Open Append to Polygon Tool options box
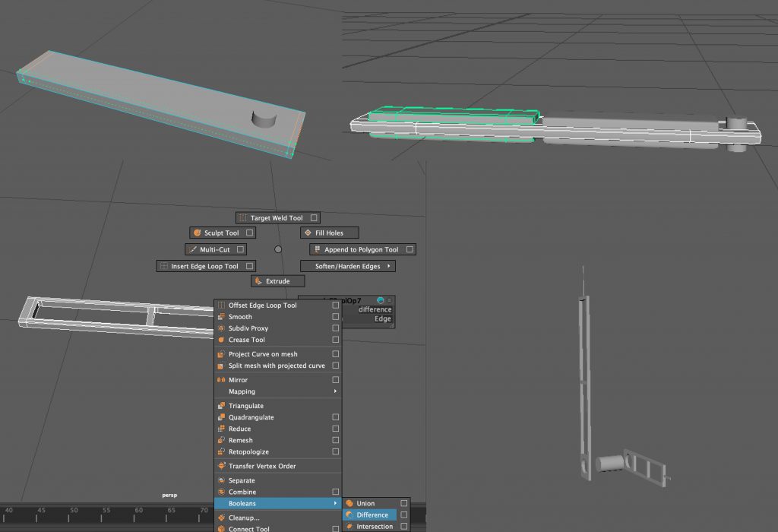The width and height of the screenshot is (778, 532). [410, 249]
